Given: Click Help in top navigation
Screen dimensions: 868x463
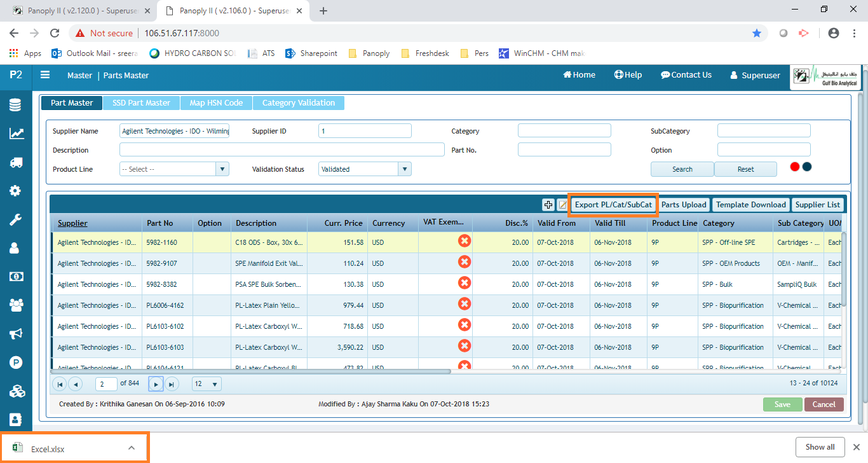Looking at the screenshot, I should 628,75.
